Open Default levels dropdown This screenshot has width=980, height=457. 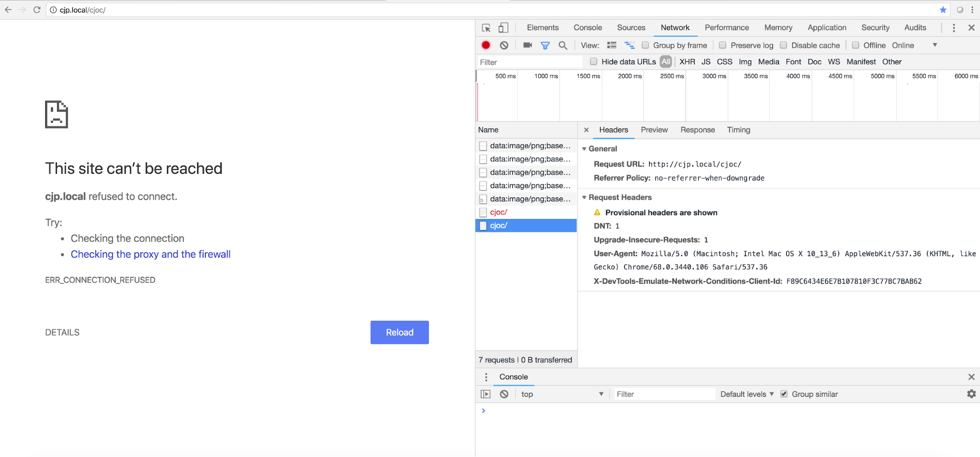(747, 394)
